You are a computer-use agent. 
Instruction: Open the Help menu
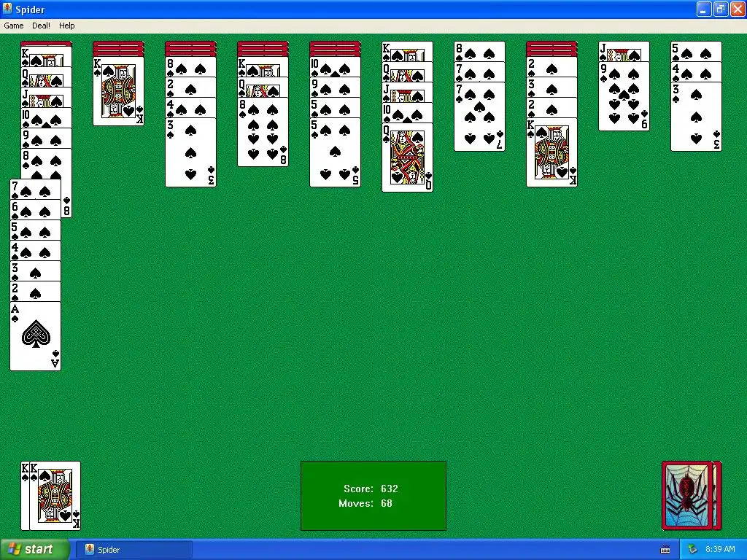(x=66, y=26)
